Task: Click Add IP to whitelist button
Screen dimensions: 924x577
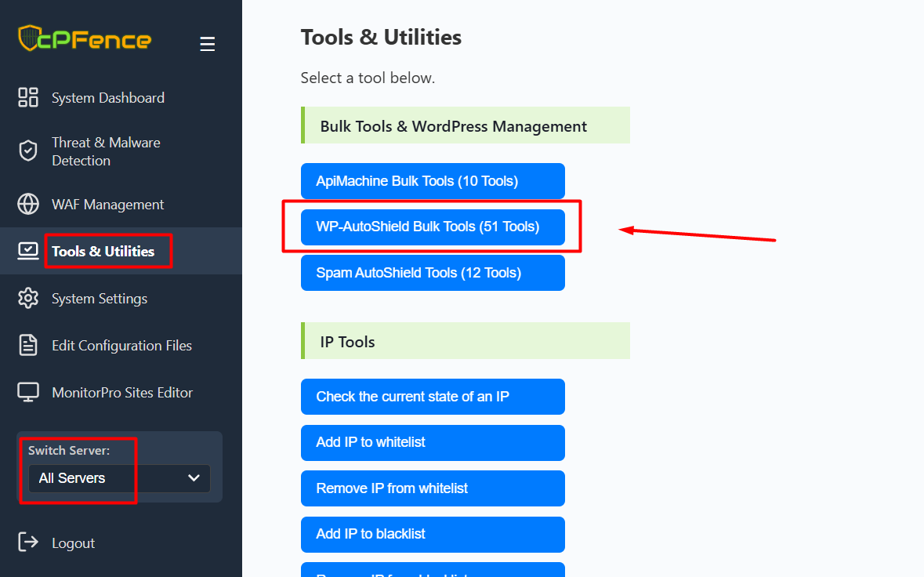Action: point(433,442)
